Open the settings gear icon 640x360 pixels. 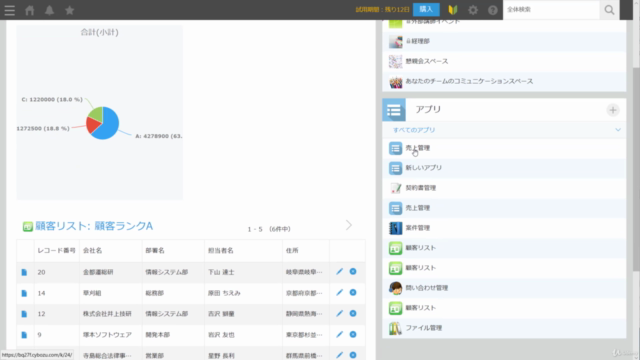(473, 10)
